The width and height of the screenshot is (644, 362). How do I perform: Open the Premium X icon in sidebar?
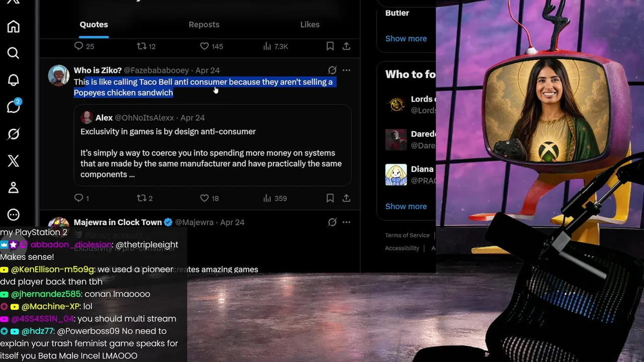[x=14, y=161]
